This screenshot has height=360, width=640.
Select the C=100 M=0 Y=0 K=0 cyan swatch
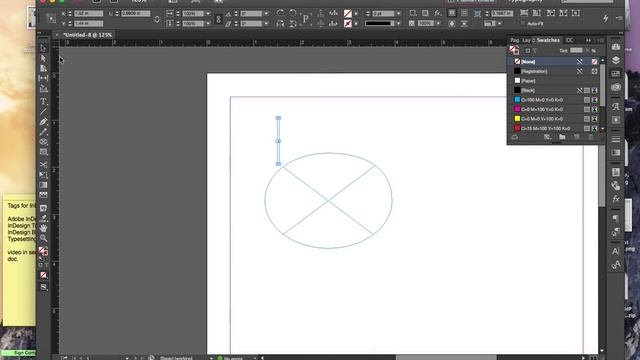554,100
